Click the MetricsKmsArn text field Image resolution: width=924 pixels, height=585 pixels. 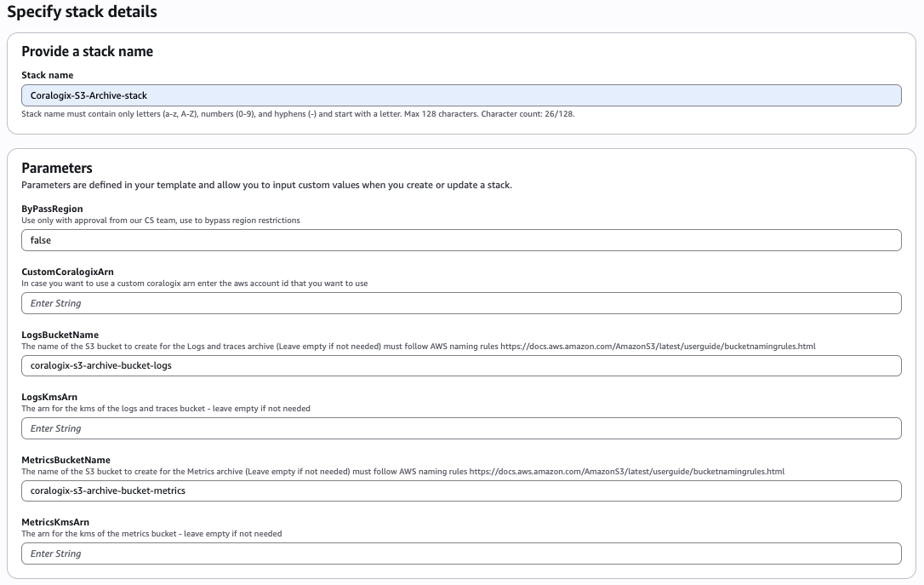(460, 553)
